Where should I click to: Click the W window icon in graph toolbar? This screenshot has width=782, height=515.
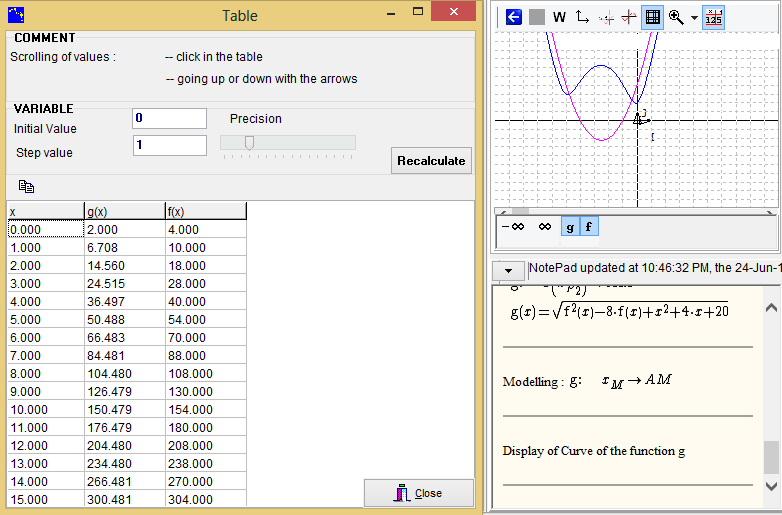click(x=560, y=17)
